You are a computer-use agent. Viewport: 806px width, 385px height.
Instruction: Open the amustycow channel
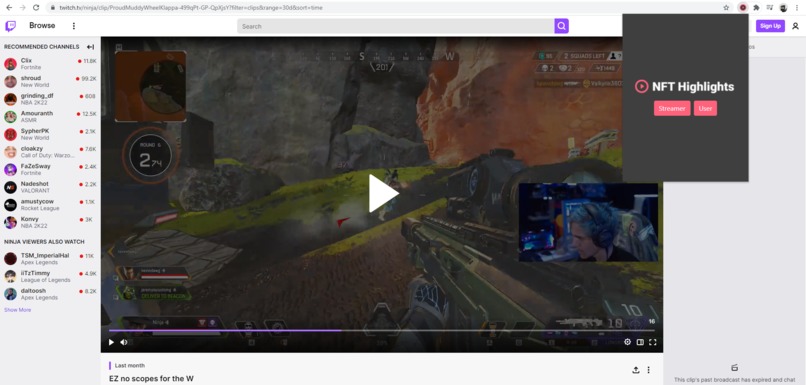tap(50, 205)
